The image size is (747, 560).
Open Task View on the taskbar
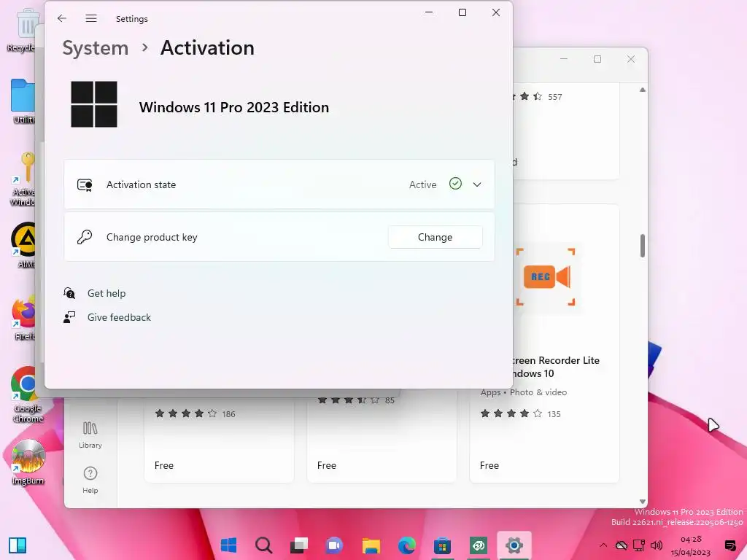tap(299, 545)
